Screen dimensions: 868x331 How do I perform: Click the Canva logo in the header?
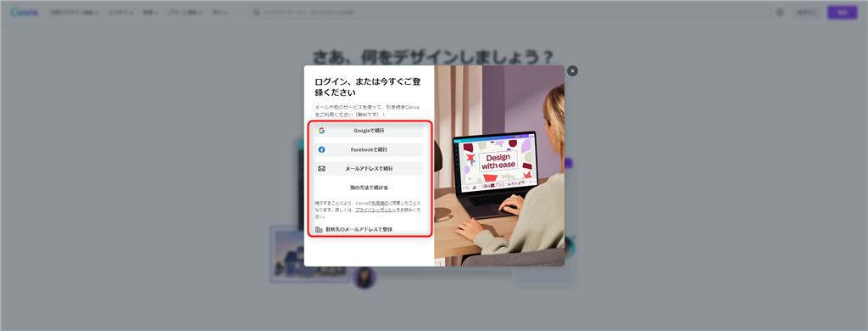(25, 12)
